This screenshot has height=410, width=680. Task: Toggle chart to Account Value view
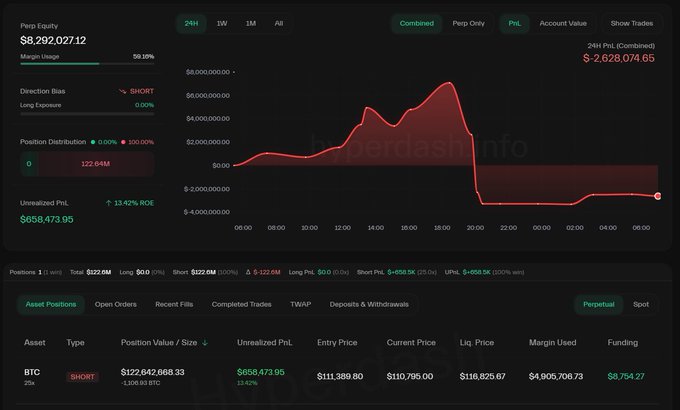click(563, 23)
